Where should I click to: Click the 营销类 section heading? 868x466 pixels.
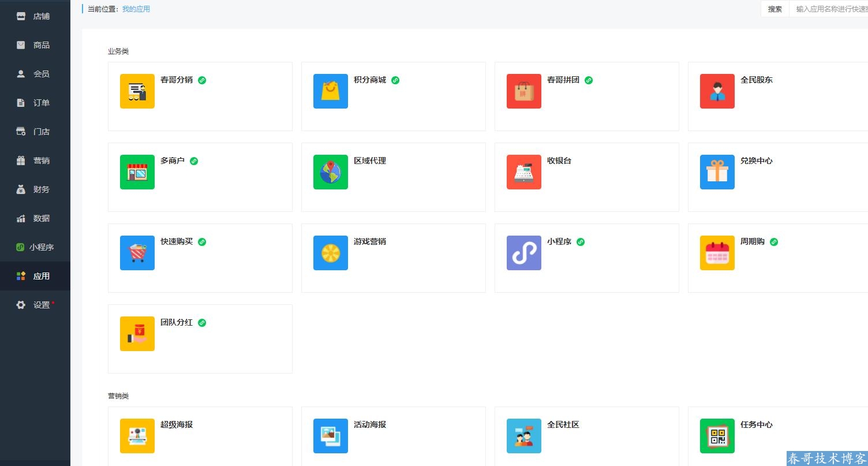(118, 396)
